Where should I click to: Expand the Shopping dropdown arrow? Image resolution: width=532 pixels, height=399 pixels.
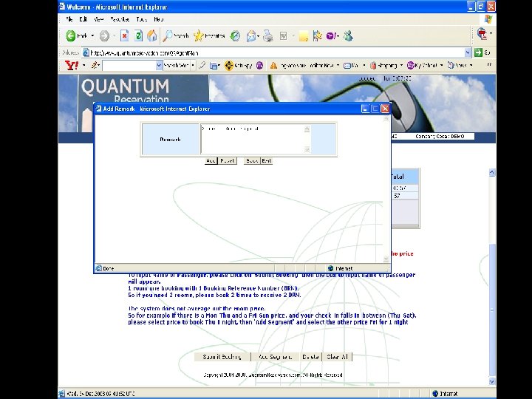pos(401,65)
